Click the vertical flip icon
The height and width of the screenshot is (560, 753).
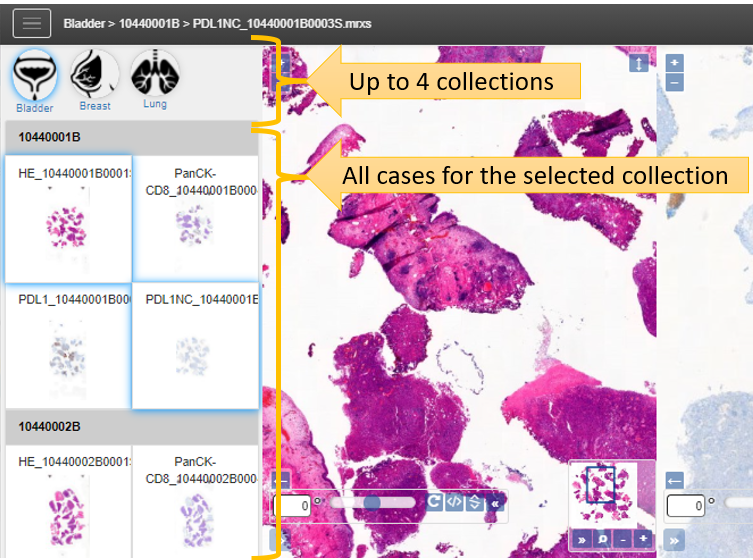473,502
